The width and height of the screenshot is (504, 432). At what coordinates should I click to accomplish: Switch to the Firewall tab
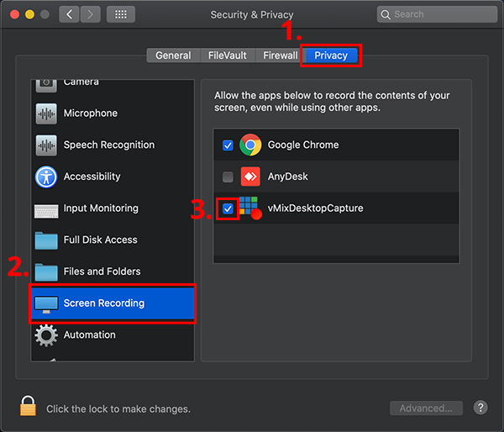[x=280, y=55]
